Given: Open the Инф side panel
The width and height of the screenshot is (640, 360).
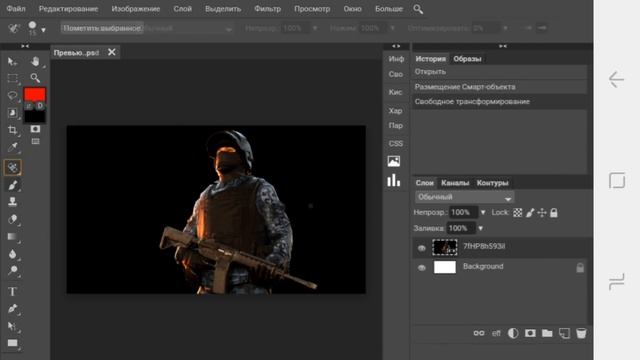Looking at the screenshot, I should (x=396, y=59).
